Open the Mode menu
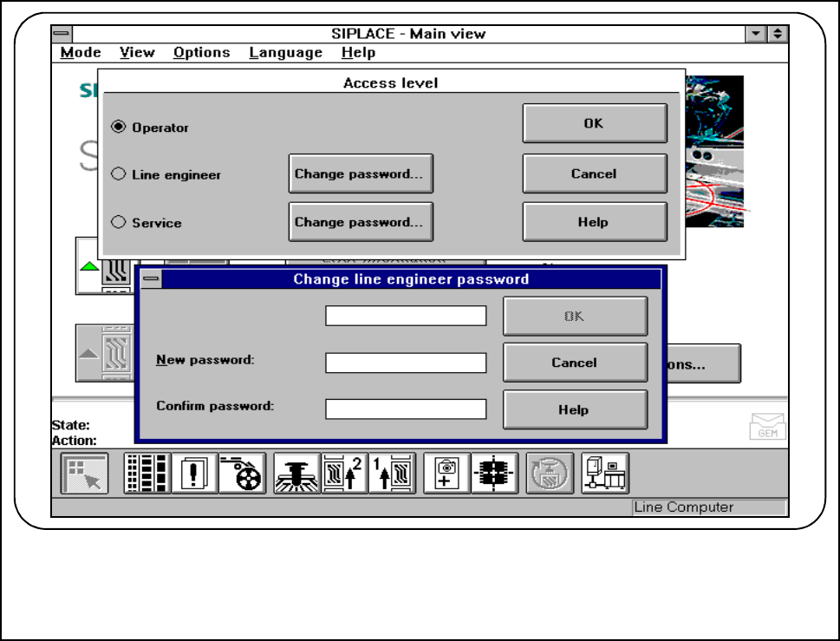This screenshot has width=840, height=641. tap(81, 53)
